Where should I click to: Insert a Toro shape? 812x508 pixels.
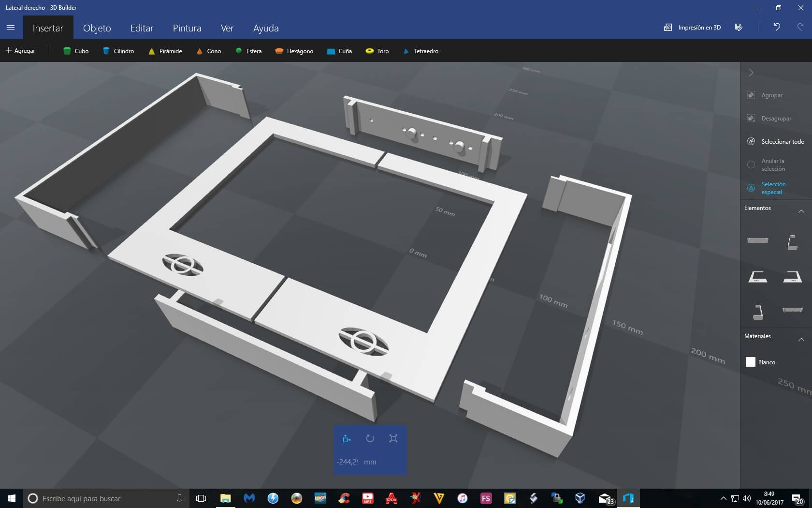(377, 51)
